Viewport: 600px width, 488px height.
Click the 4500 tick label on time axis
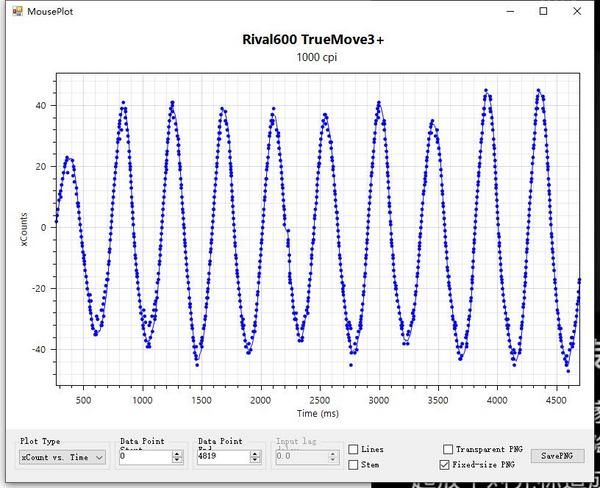tap(556, 400)
